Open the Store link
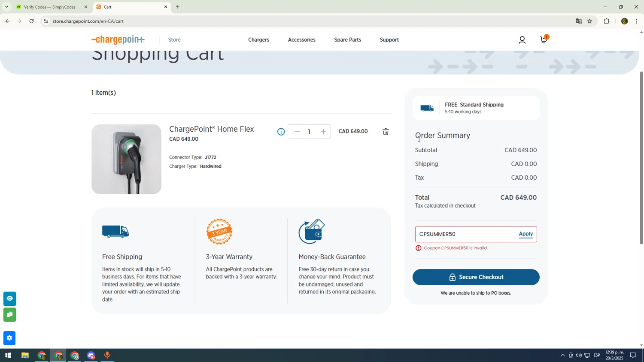The image size is (644, 362). click(x=174, y=40)
